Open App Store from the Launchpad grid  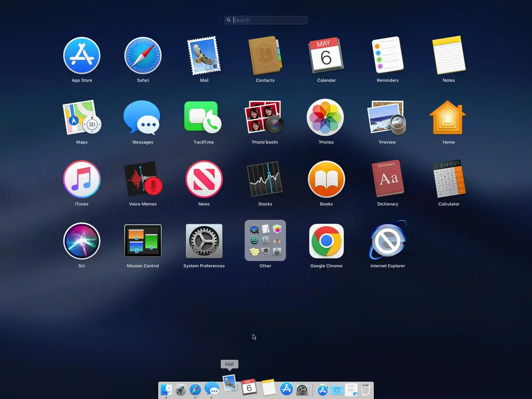pyautogui.click(x=82, y=56)
